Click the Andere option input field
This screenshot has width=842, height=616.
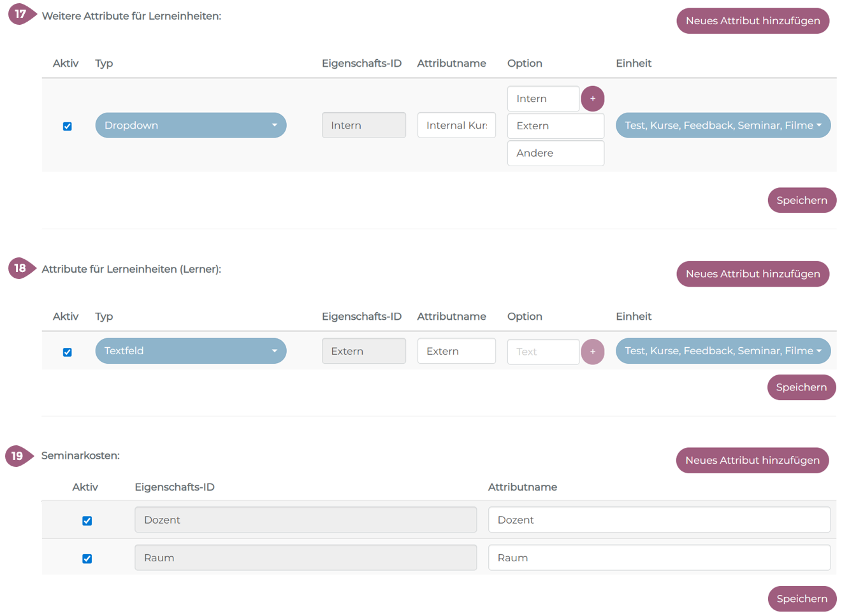555,154
